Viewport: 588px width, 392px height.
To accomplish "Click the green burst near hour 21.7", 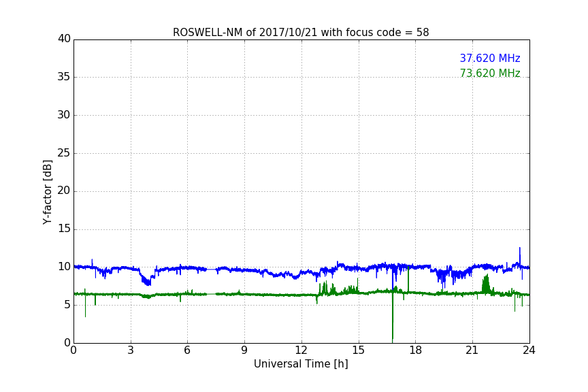I will [x=486, y=284].
